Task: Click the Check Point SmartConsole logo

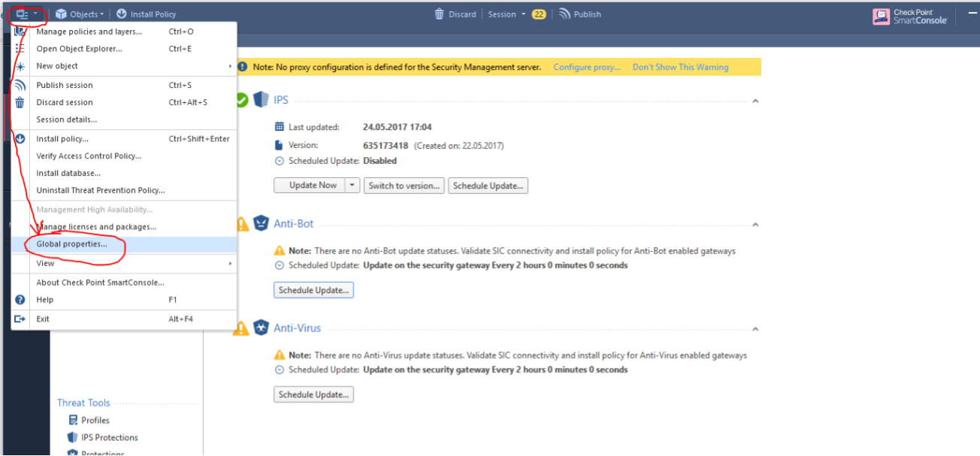Action: coord(909,17)
